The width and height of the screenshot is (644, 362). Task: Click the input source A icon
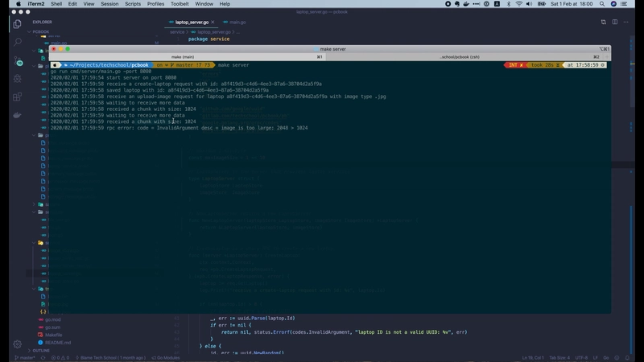497,4
